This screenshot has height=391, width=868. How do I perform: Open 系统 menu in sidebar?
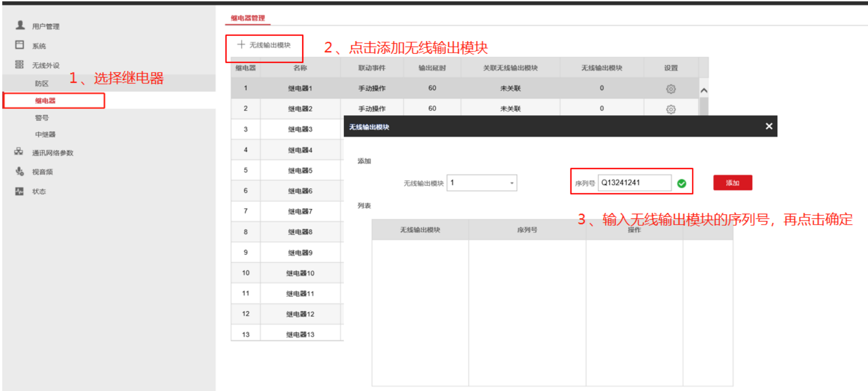point(39,46)
